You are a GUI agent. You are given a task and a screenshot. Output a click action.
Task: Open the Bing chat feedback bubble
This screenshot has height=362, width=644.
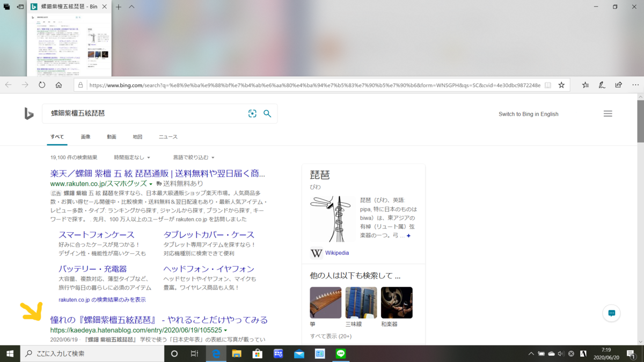[x=611, y=313]
